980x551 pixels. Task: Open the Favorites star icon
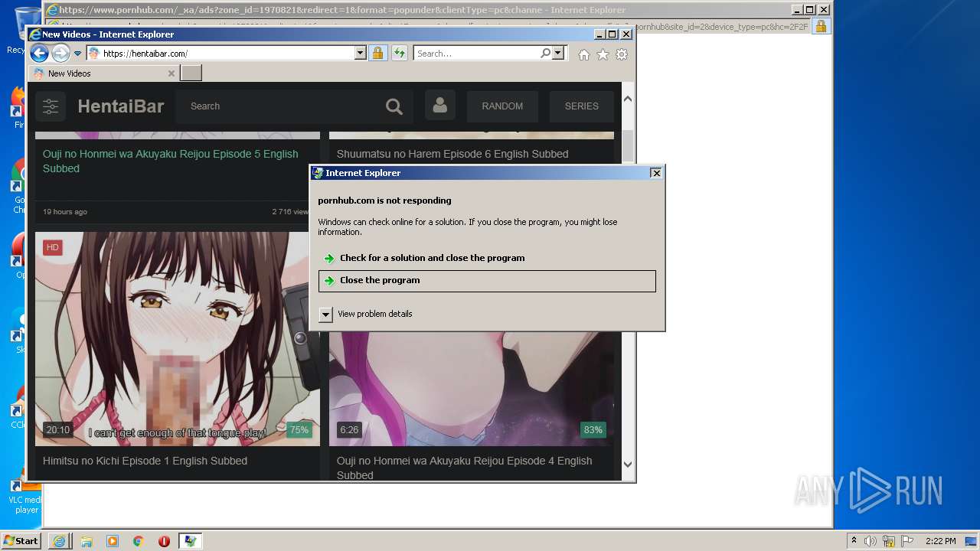click(603, 54)
